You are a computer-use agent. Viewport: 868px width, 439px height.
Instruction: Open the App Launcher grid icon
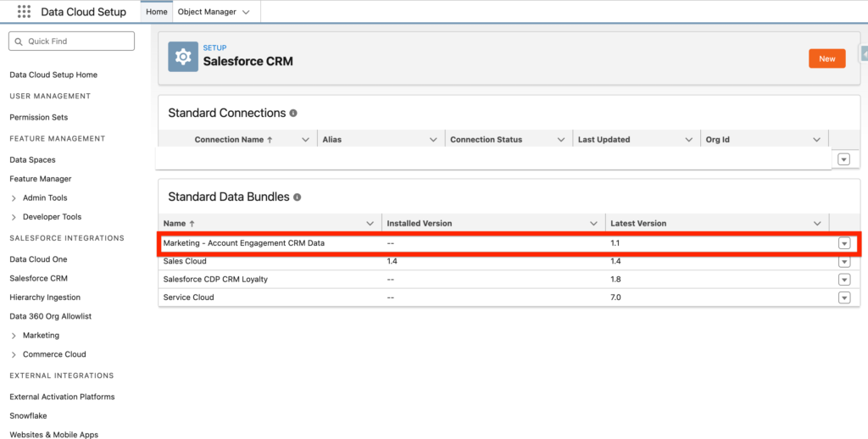(24, 12)
